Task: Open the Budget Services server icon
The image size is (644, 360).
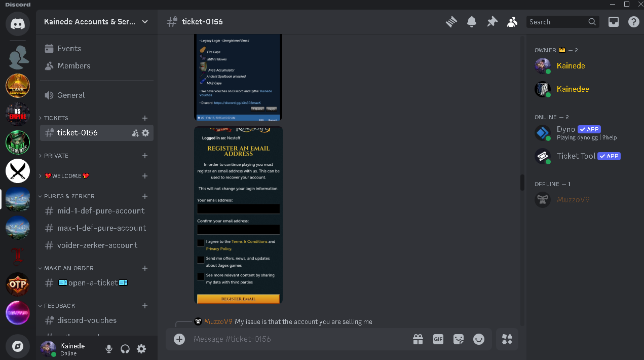Action: (18, 142)
